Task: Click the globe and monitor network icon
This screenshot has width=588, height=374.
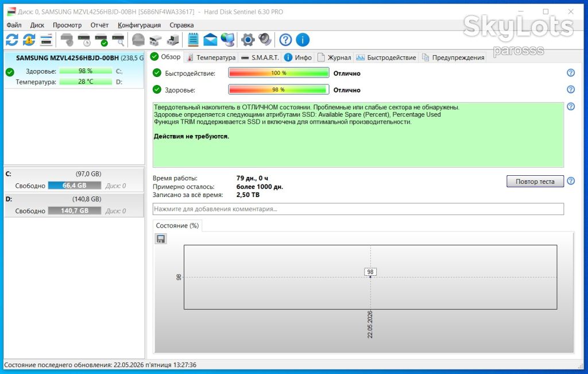Action: (x=227, y=40)
